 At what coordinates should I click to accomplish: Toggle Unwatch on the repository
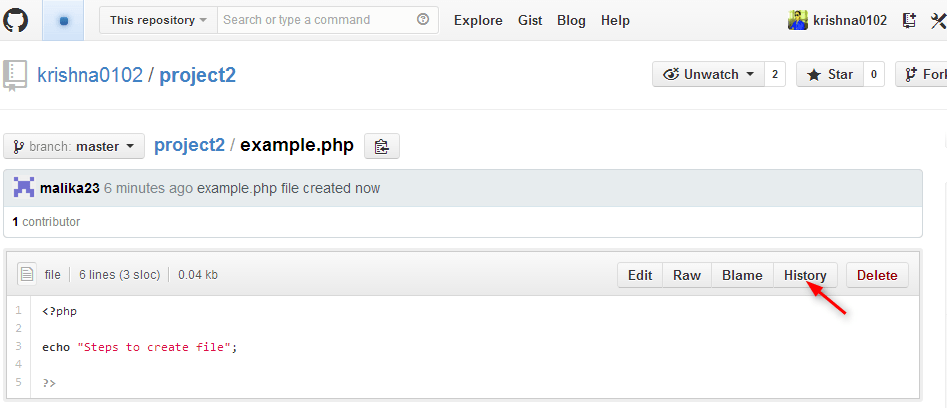pyautogui.click(x=708, y=74)
